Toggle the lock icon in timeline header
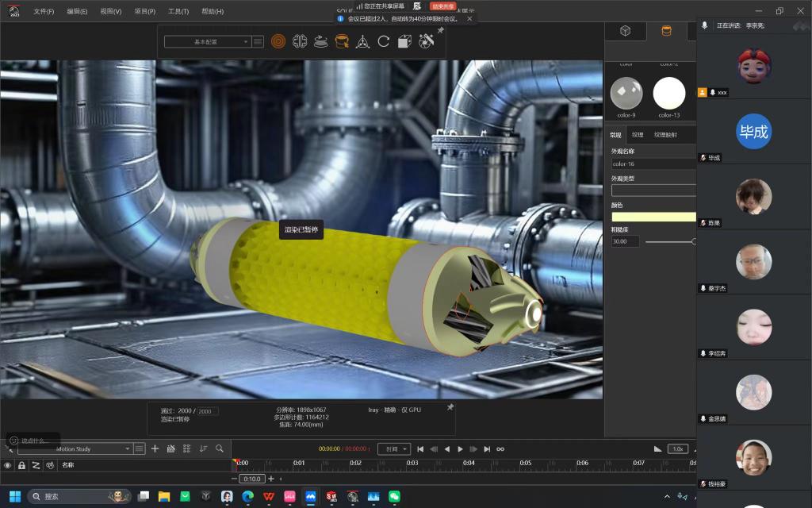 coord(21,465)
